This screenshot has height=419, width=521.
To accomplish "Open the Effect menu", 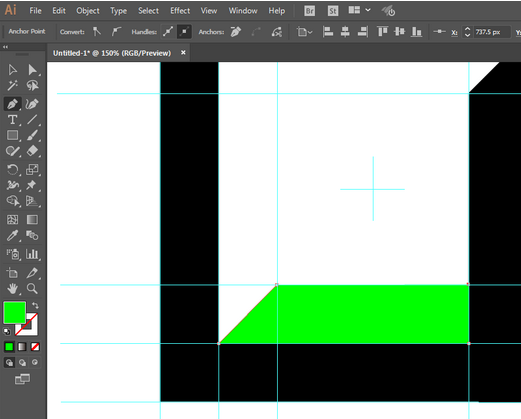I will pyautogui.click(x=180, y=11).
